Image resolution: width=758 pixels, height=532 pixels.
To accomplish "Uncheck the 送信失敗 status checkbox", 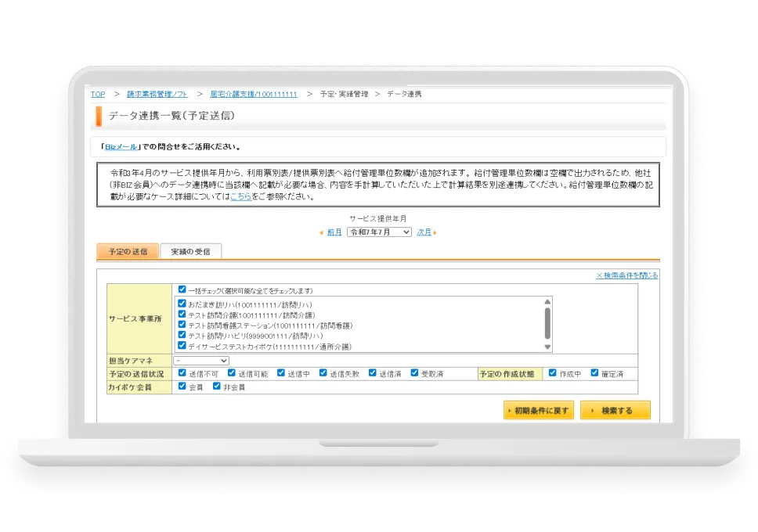I will click(x=322, y=374).
